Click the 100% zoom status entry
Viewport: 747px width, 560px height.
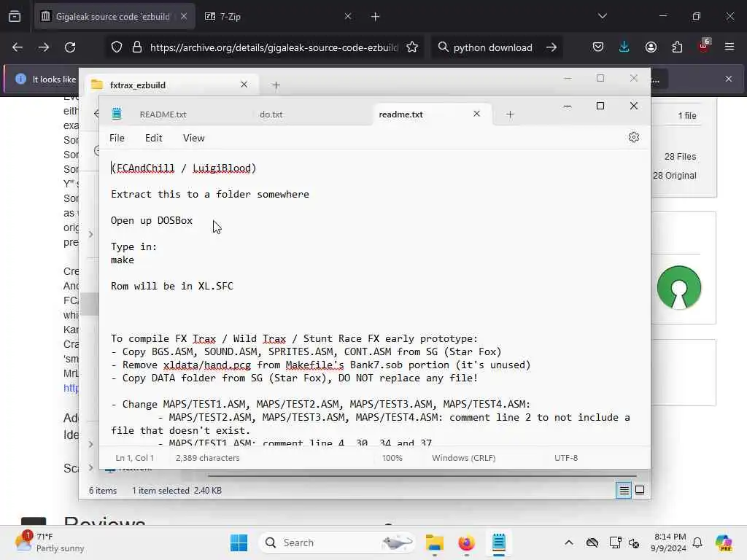click(392, 458)
